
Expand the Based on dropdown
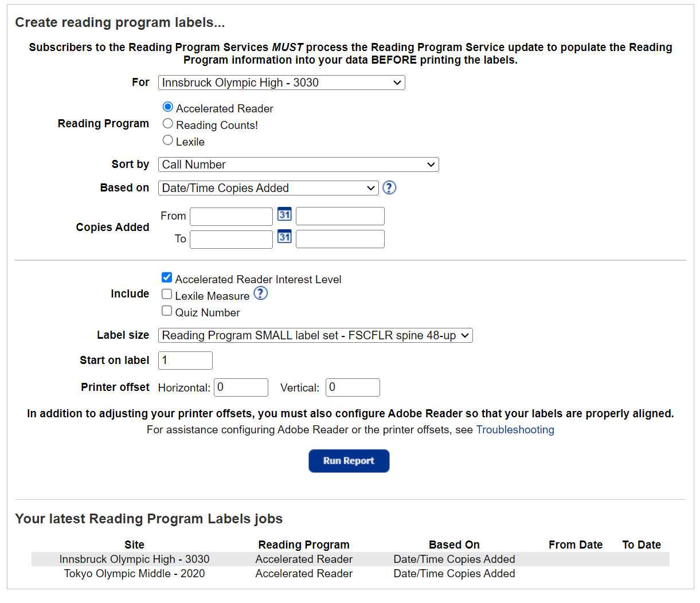click(x=268, y=187)
